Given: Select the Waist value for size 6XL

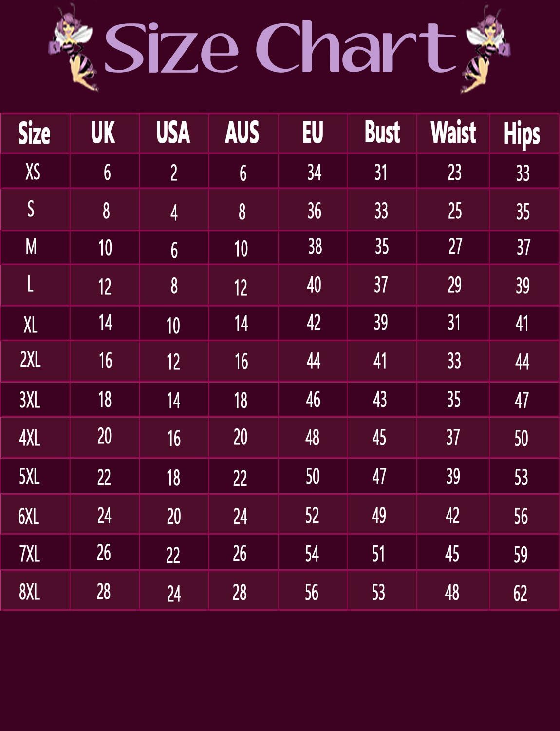Looking at the screenshot, I should tap(452, 515).
